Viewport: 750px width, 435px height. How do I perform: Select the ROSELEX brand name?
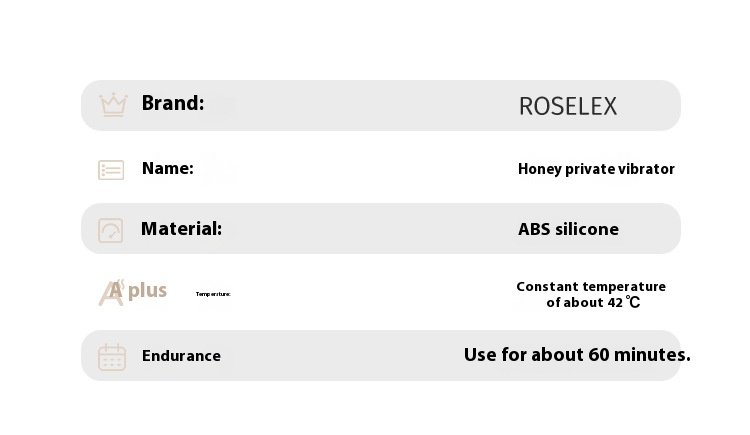click(x=568, y=106)
